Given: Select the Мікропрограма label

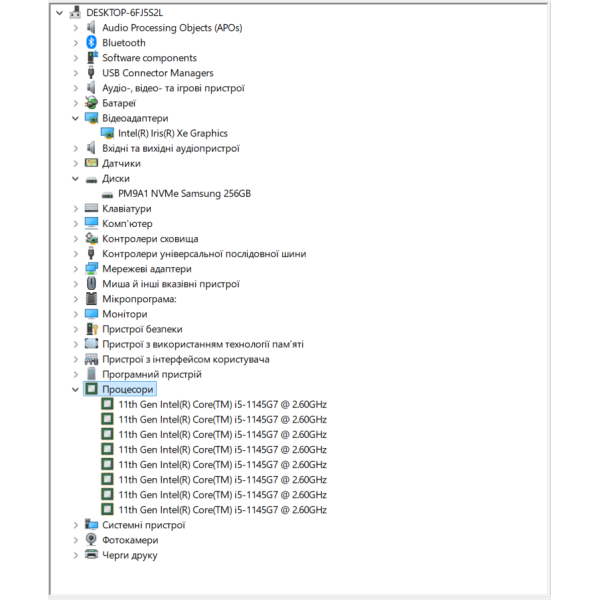Looking at the screenshot, I should 139,299.
